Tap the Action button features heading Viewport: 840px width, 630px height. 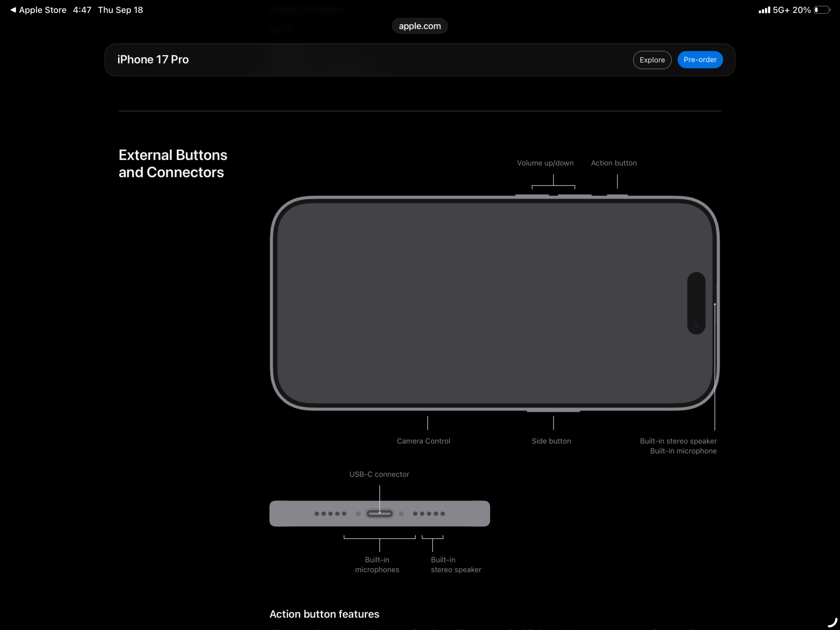click(x=324, y=614)
